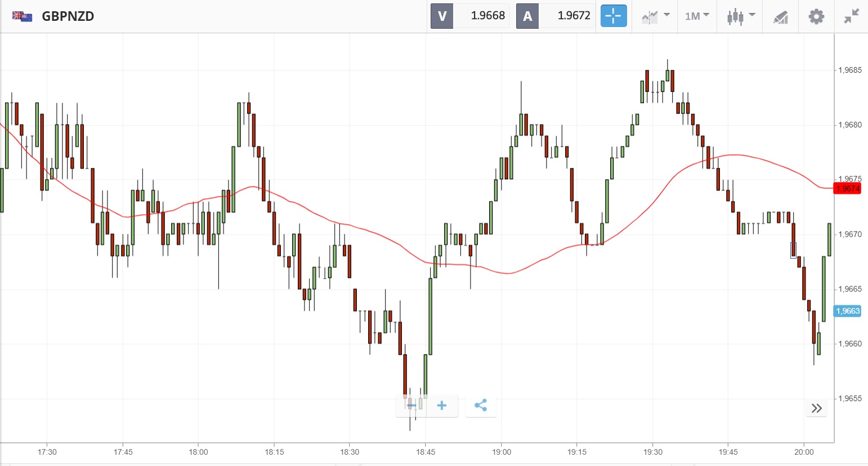This screenshot has width=868, height=466.
Task: Click the blue 1.9663 price label
Action: tap(848, 311)
